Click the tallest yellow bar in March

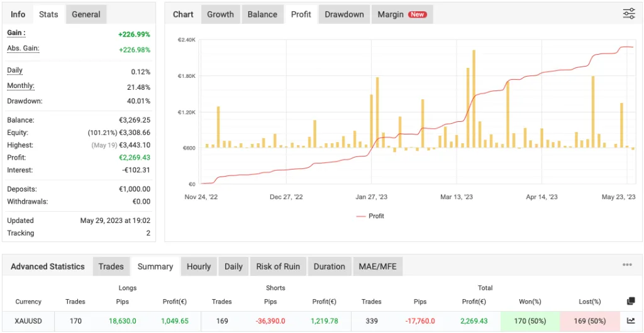[474, 99]
